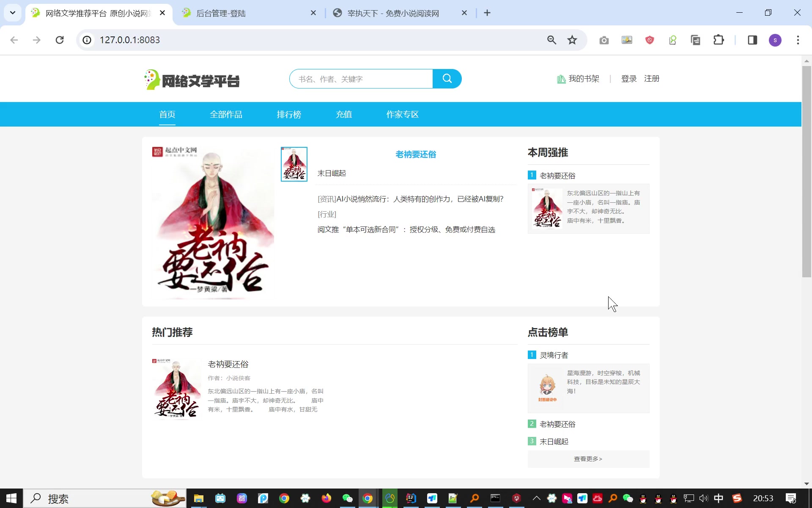Click the scrollbar down arrow
The image size is (812, 508).
tap(807, 483)
